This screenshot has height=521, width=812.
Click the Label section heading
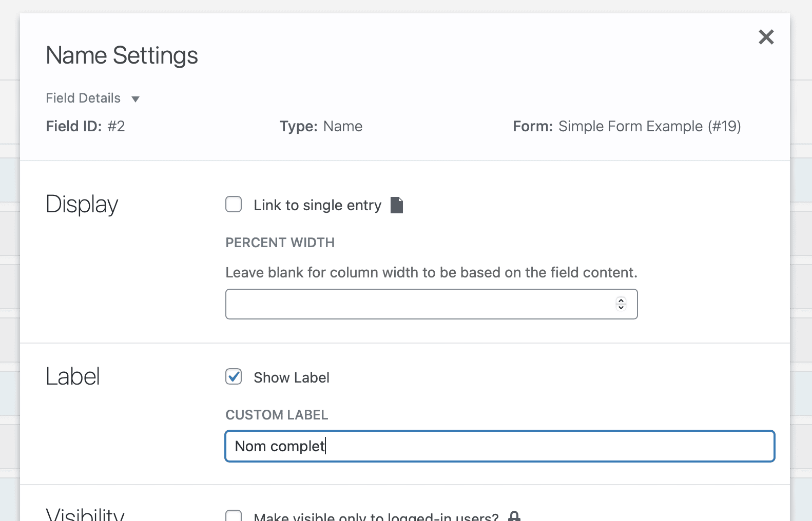pos(72,376)
